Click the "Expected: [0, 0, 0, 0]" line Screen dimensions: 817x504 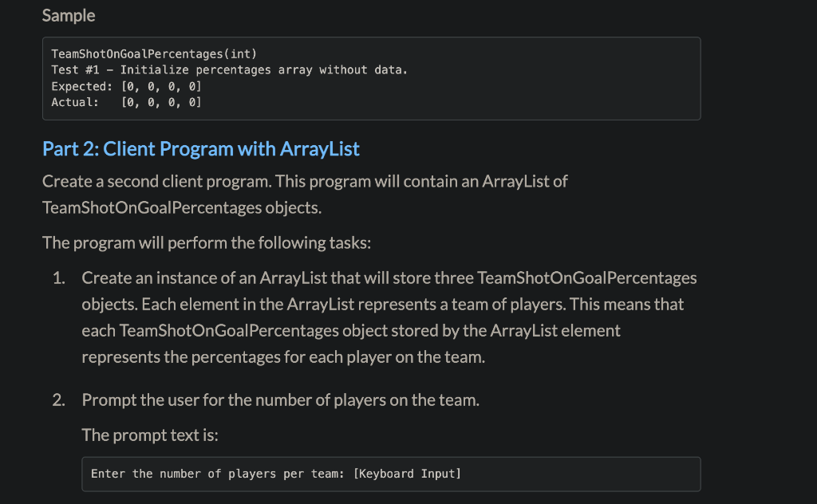[x=126, y=86]
